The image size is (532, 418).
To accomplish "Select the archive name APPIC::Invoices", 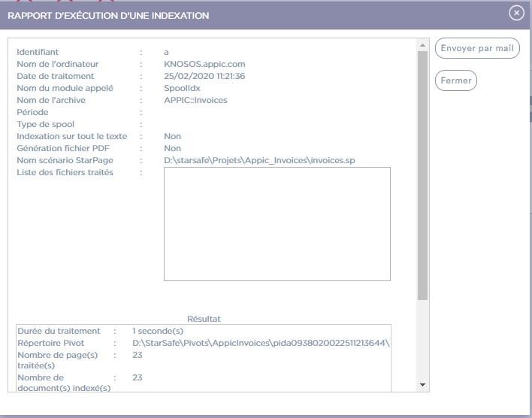I will point(195,100).
